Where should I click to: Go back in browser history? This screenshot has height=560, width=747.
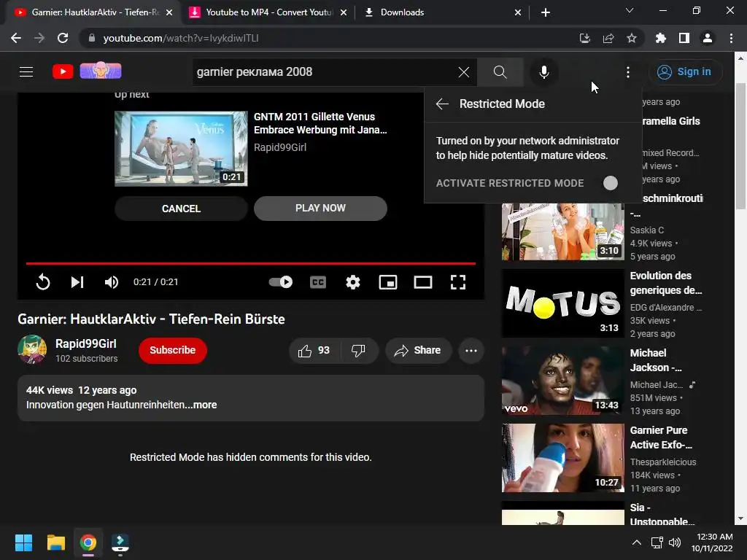point(16,38)
